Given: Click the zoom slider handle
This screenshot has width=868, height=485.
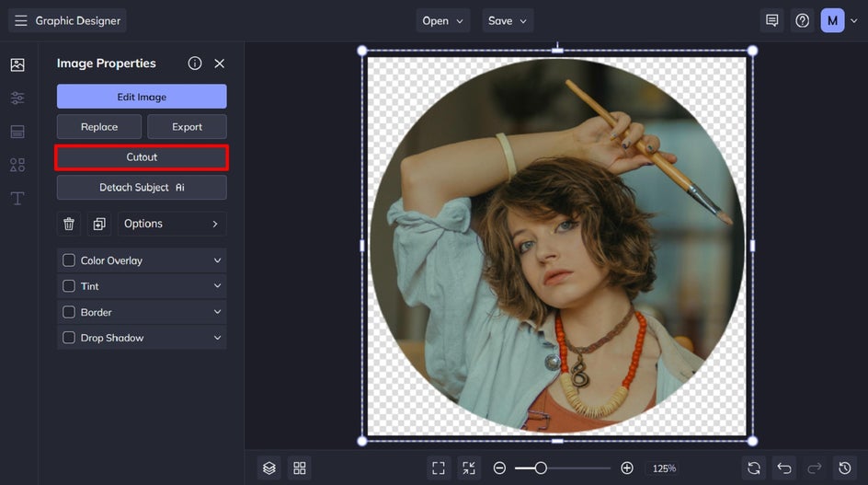Looking at the screenshot, I should click(541, 468).
